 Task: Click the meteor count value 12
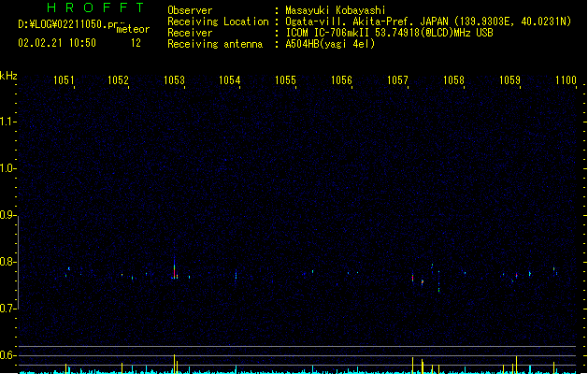136,43
